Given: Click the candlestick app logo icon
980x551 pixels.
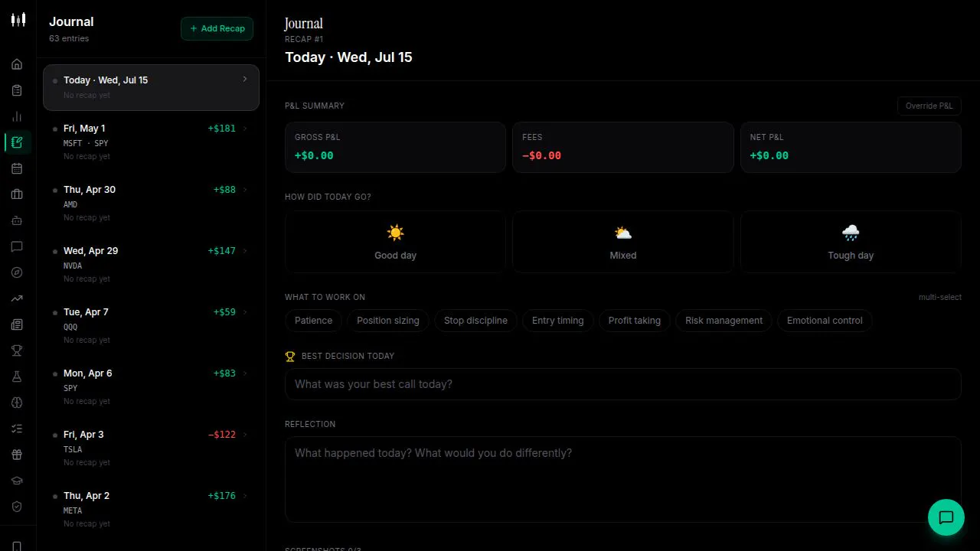Looking at the screenshot, I should pos(18,20).
